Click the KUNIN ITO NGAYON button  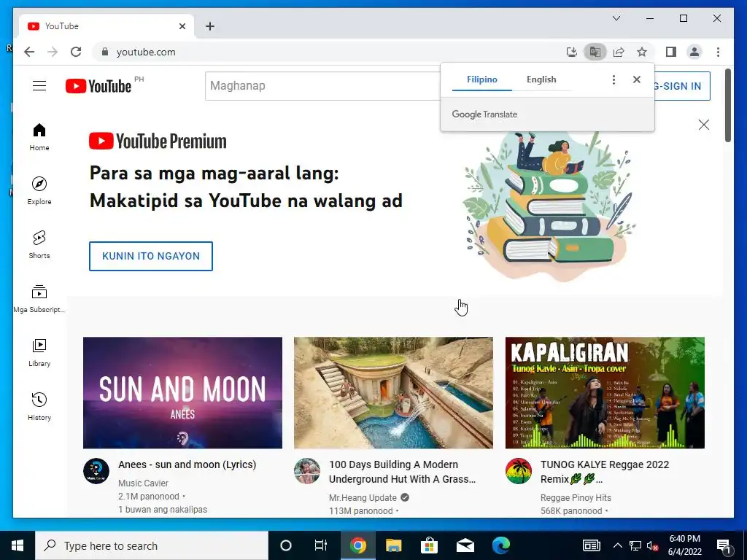tap(150, 256)
